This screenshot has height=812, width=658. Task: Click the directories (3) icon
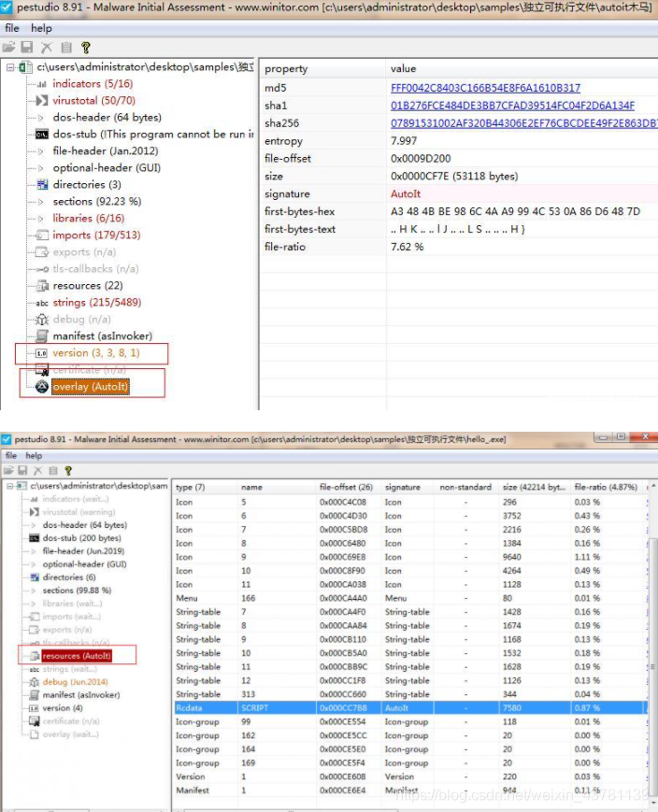click(x=41, y=185)
